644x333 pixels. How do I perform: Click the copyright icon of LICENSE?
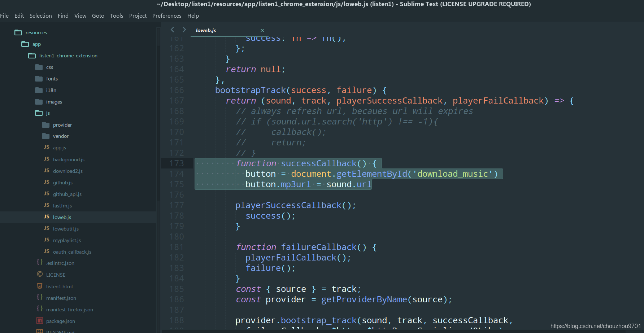click(x=40, y=274)
